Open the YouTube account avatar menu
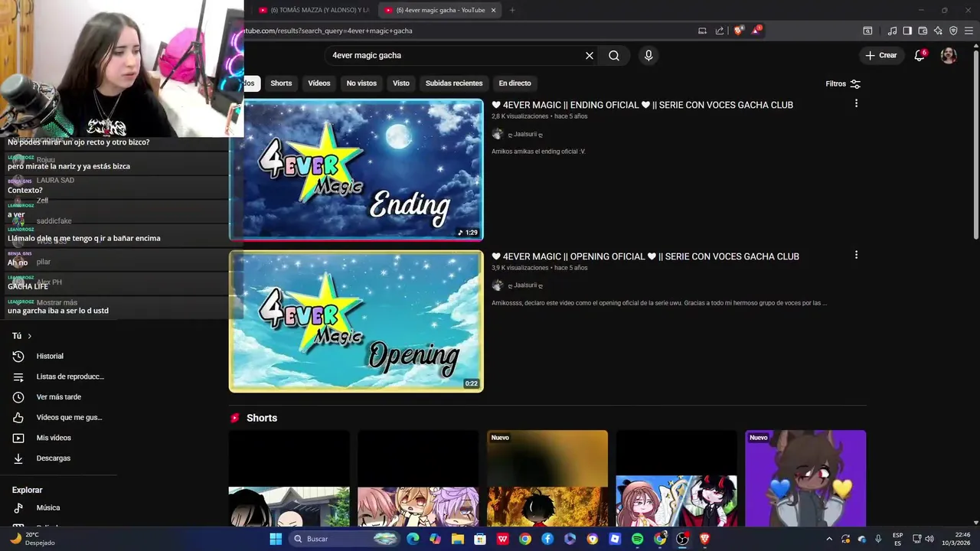This screenshot has height=551, width=980. click(949, 55)
